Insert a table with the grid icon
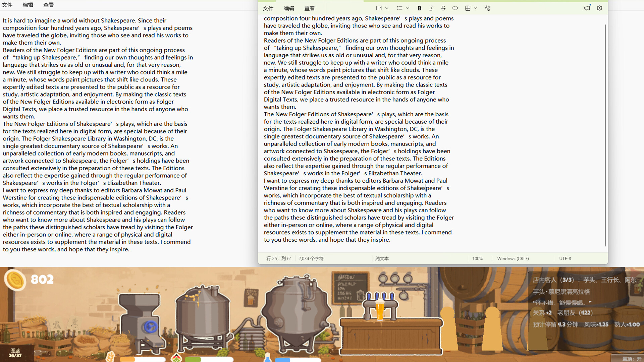This screenshot has width=644, height=362. tap(468, 8)
